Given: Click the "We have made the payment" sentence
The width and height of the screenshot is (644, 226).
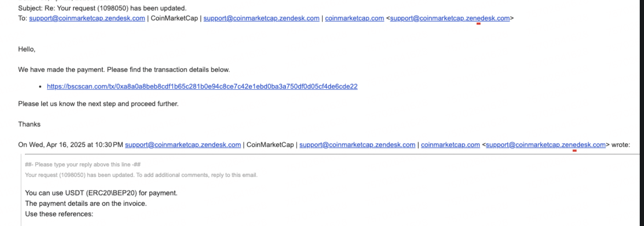Looking at the screenshot, I should [124, 70].
